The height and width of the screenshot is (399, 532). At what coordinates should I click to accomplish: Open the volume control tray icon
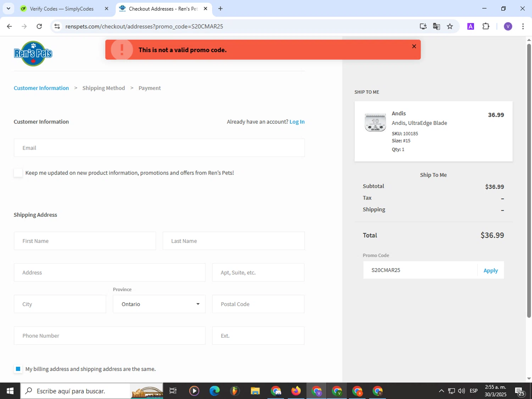pyautogui.click(x=461, y=391)
